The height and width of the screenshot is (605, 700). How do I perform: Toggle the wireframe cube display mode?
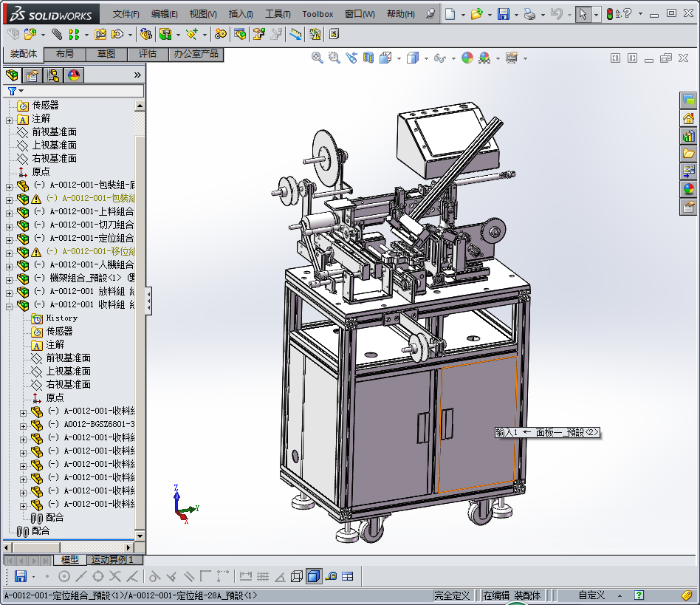pyautogui.click(x=296, y=576)
